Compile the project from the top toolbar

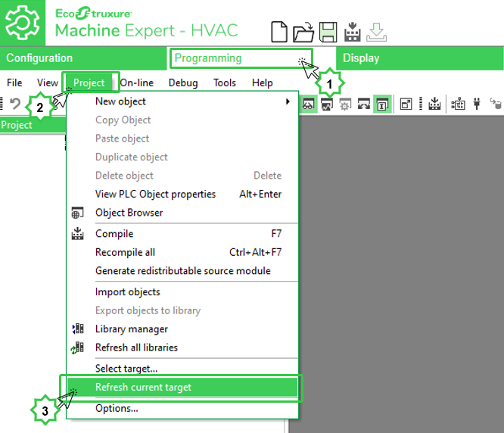pos(353,32)
